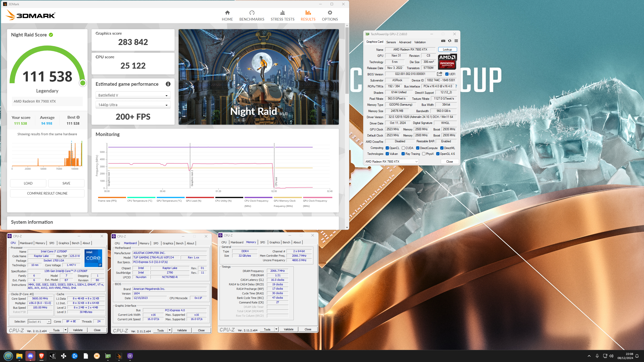
Task: Open Graphics tab in CPU-Z Memory window
Action: click(274, 242)
